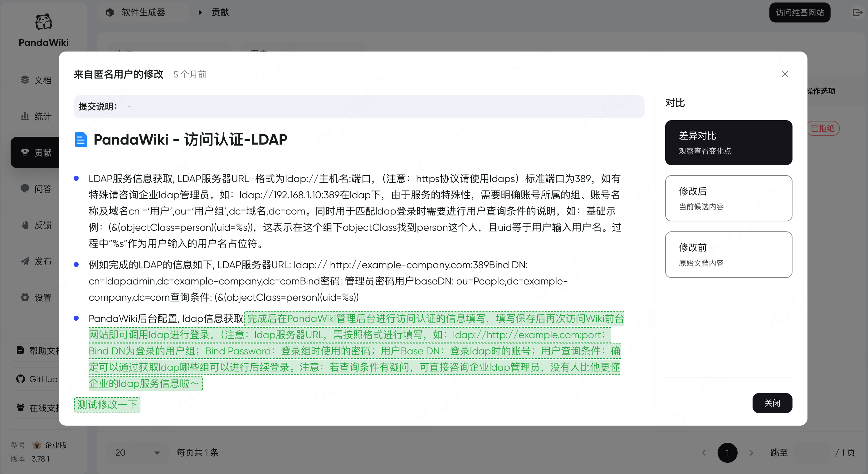Switch to 修改前 original document view

728,254
